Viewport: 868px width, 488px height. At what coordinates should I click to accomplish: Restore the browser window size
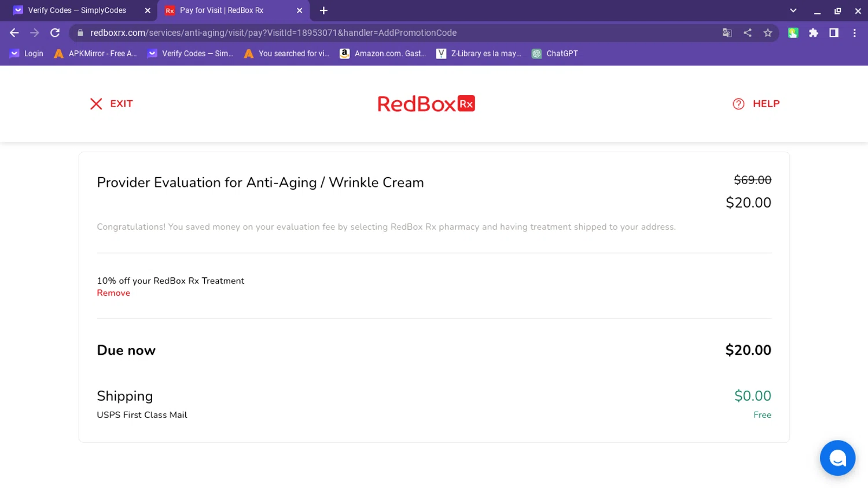(x=837, y=10)
